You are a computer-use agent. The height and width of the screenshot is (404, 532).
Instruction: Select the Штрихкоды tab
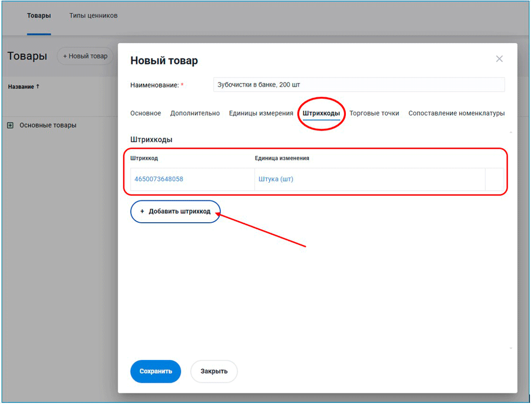(x=321, y=113)
